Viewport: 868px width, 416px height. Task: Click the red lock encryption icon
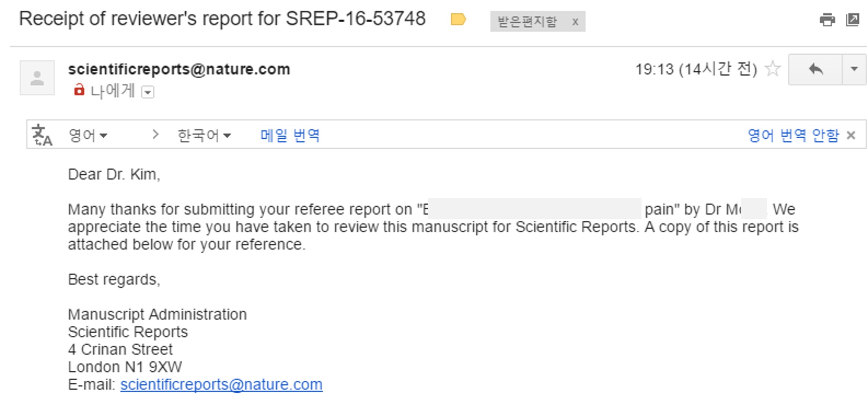pyautogui.click(x=79, y=90)
